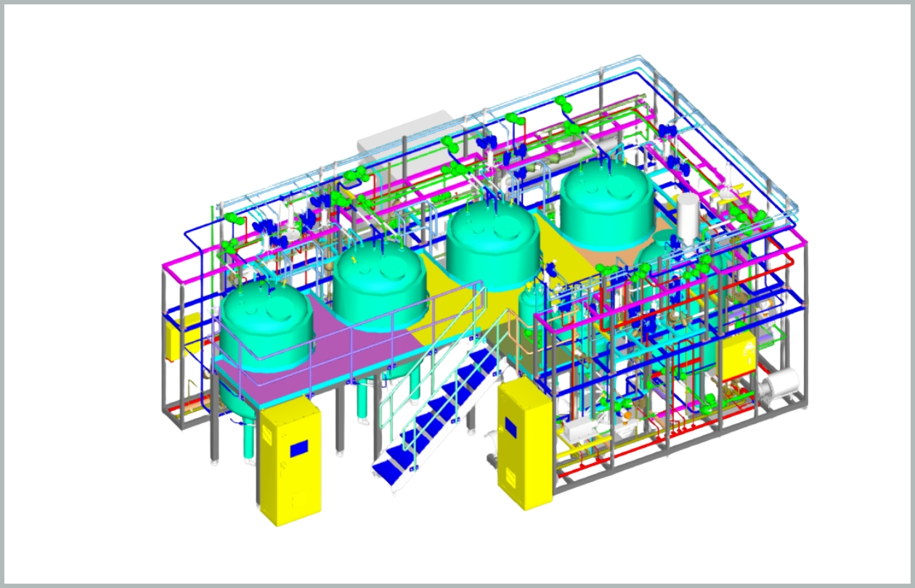The image size is (915, 588).
Task: Click the gray rectangular box atop the structure
Action: pos(404,132)
